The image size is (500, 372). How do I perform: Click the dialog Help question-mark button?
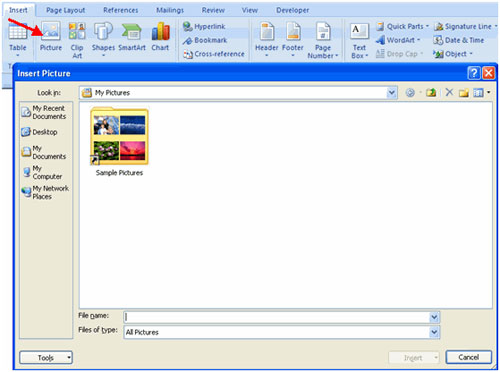pyautogui.click(x=474, y=73)
